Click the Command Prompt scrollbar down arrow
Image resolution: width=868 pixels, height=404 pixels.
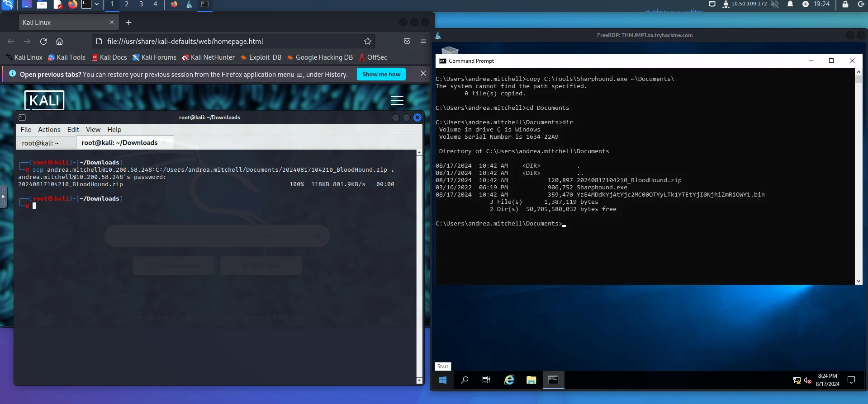point(859,281)
